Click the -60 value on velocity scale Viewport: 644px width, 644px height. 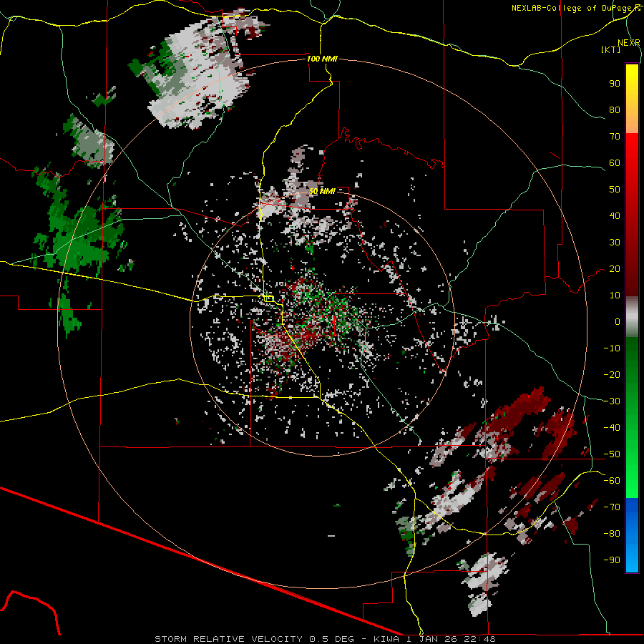coord(612,481)
